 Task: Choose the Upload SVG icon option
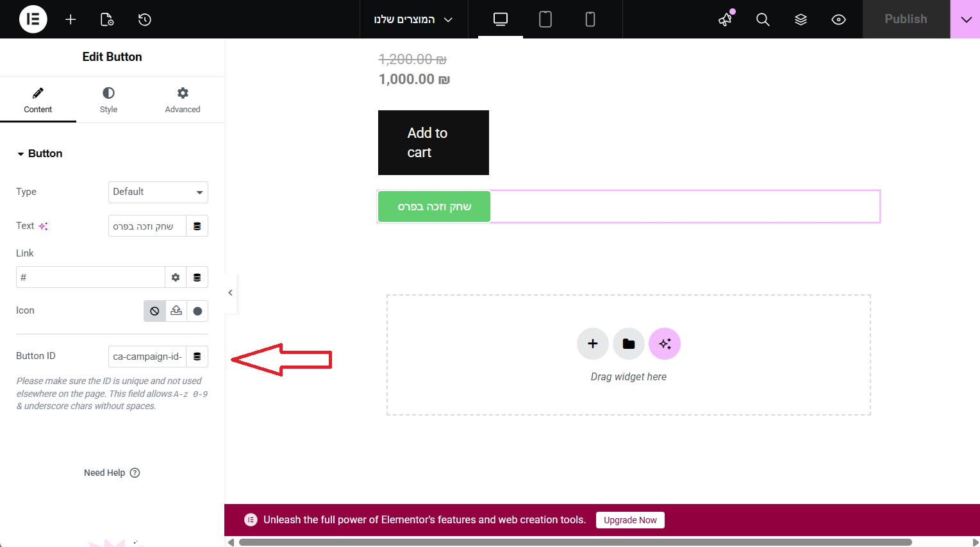coord(176,311)
